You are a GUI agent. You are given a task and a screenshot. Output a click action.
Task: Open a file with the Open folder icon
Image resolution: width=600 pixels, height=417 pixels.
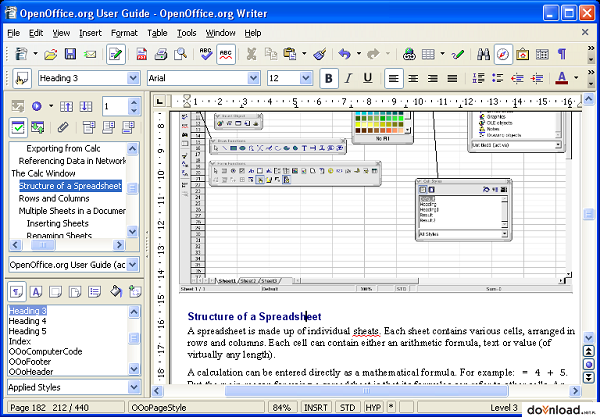[x=50, y=54]
